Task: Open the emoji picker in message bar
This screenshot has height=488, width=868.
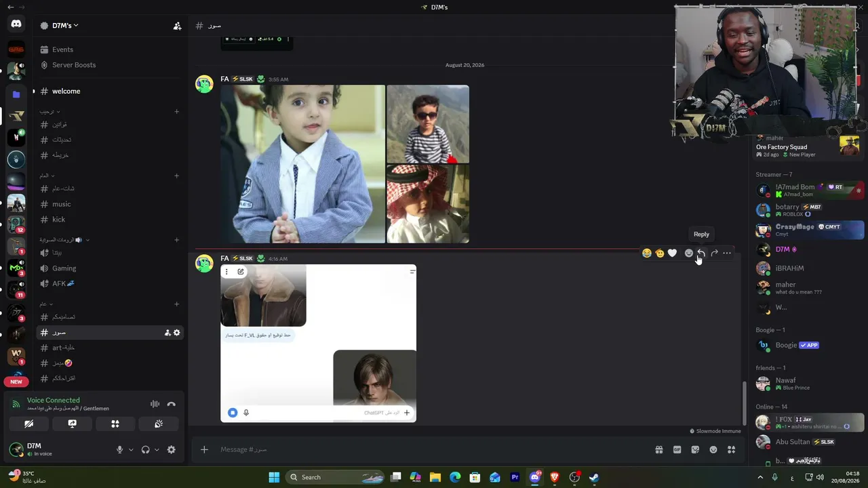Action: click(713, 449)
